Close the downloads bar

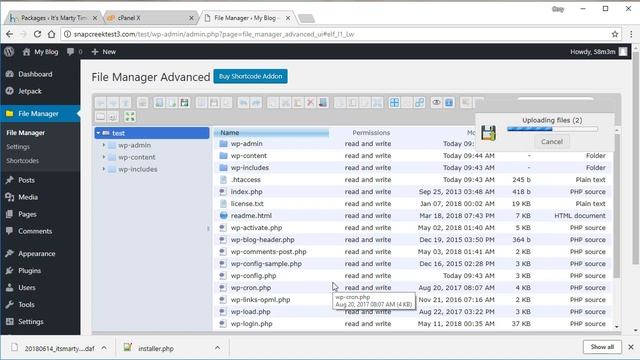[x=631, y=347]
